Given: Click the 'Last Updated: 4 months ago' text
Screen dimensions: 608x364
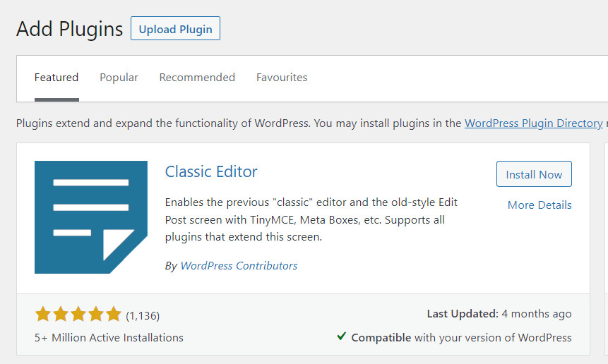Looking at the screenshot, I should [499, 314].
